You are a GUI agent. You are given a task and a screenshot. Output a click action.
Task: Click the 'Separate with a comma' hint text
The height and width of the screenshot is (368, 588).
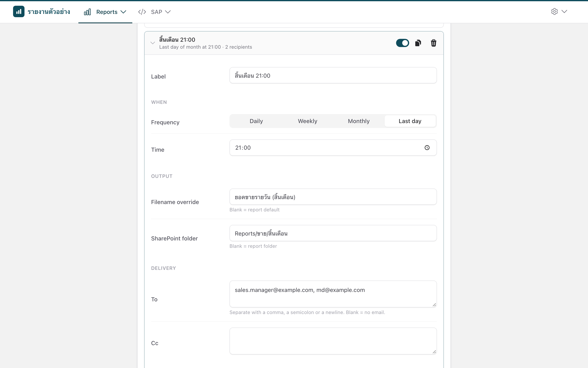[307, 312]
